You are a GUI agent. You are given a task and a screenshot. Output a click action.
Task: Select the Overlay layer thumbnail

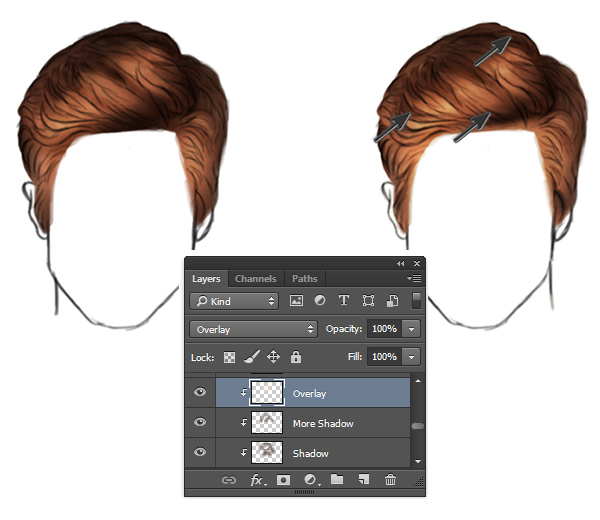click(x=267, y=392)
